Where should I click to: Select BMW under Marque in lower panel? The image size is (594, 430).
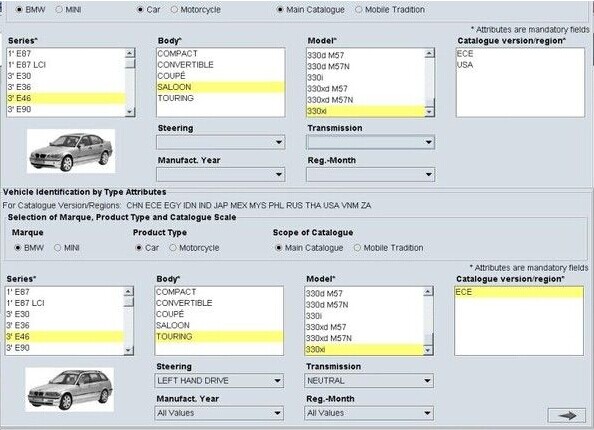click(17, 248)
